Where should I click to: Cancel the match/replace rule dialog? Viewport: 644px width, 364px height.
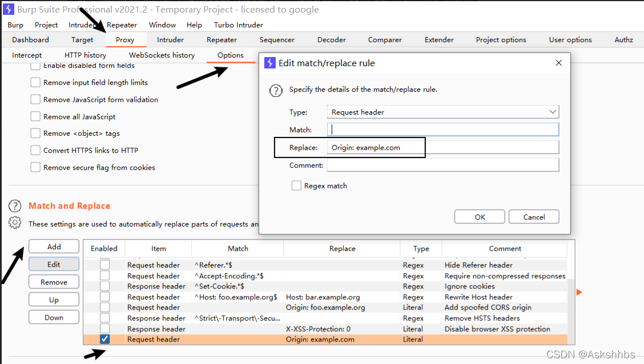point(534,217)
